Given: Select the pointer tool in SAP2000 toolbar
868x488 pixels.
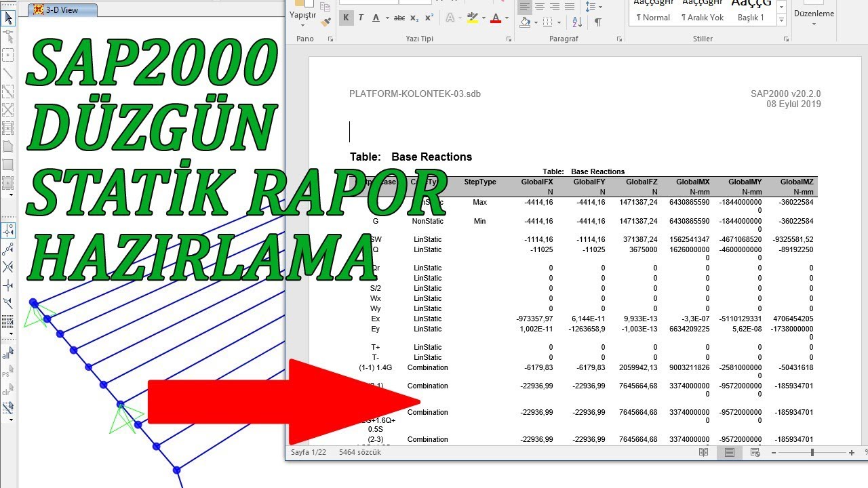Looking at the screenshot, I should point(8,18).
